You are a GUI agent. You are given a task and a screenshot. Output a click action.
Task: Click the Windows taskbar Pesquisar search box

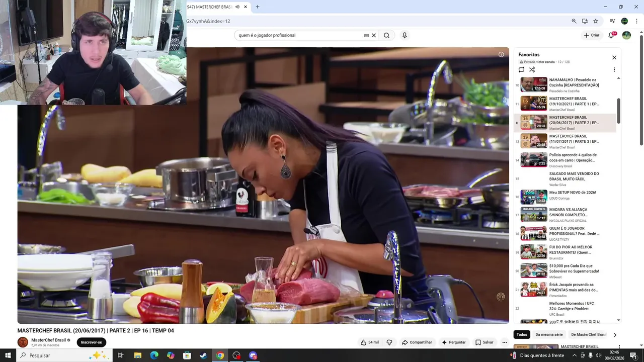pos(64,355)
